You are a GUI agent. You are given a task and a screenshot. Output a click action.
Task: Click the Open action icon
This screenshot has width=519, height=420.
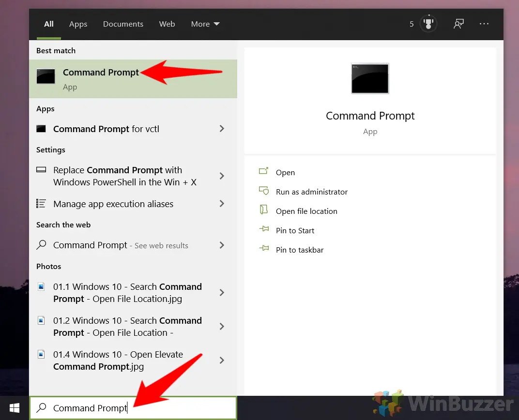263,171
